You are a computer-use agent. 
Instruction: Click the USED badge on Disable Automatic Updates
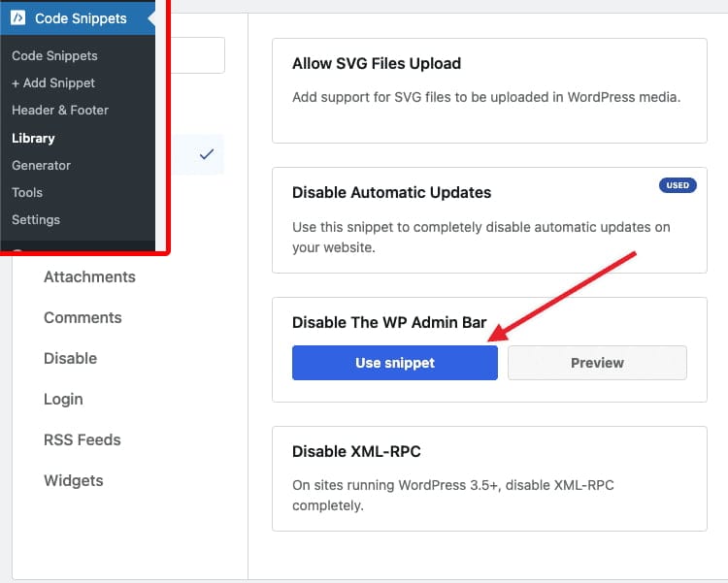(677, 185)
